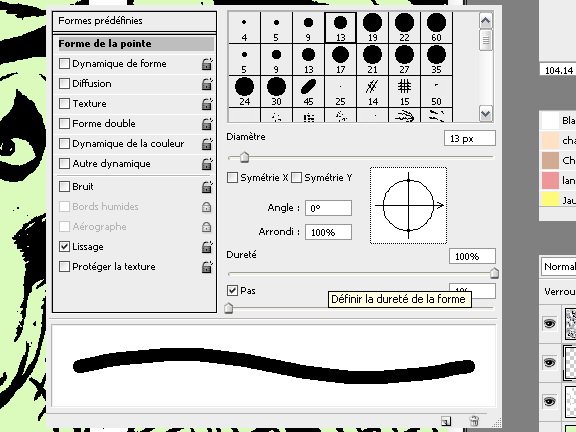Open the Normal blend mode dropdown

click(558, 267)
